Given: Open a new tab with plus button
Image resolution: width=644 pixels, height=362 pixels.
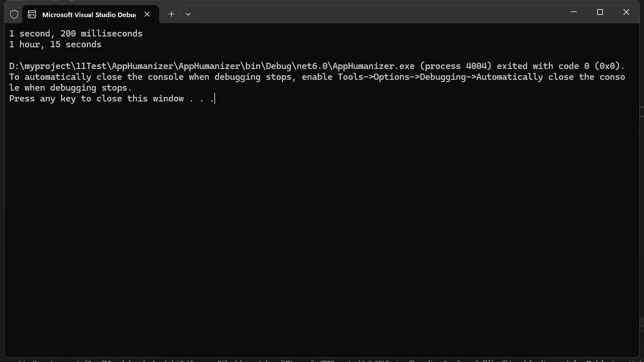Looking at the screenshot, I should click(x=171, y=14).
